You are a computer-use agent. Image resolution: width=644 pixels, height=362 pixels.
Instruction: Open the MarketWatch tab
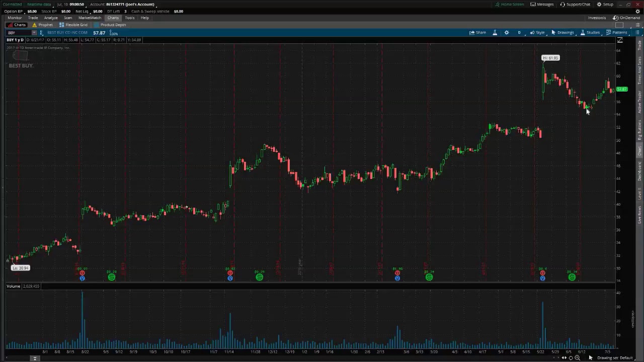(90, 18)
